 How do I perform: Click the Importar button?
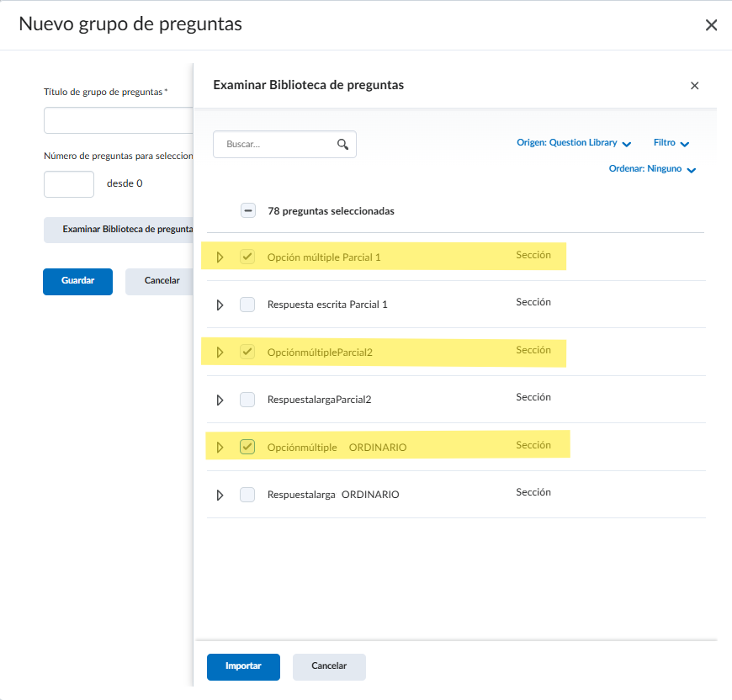[243, 666]
